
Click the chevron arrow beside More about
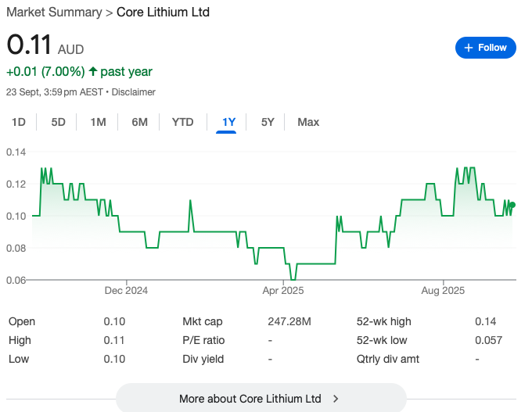click(336, 399)
